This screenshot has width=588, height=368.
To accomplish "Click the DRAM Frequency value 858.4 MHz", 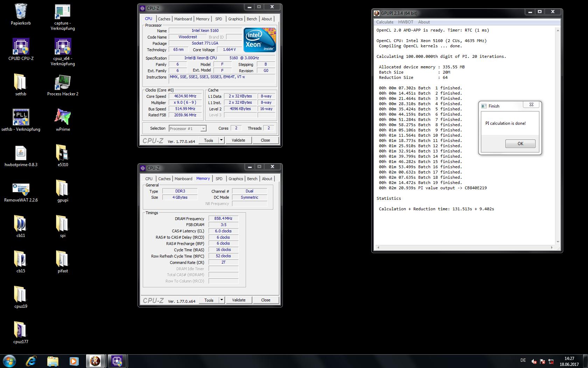I will pyautogui.click(x=223, y=218).
